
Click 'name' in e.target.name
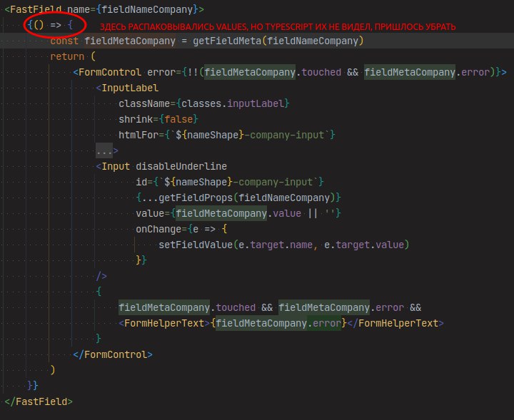point(301,245)
